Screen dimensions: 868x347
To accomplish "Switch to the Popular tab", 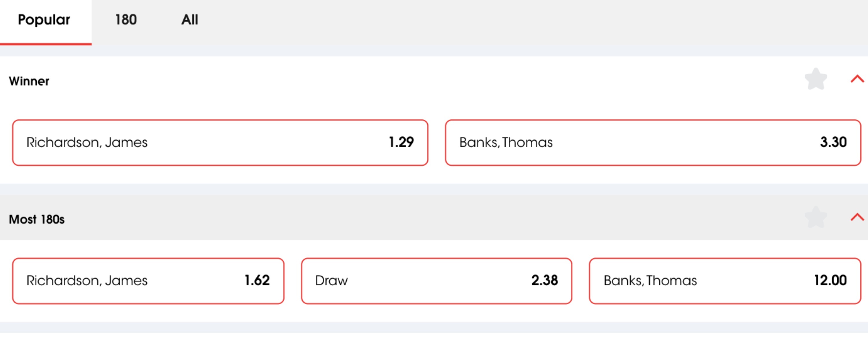I will [44, 20].
